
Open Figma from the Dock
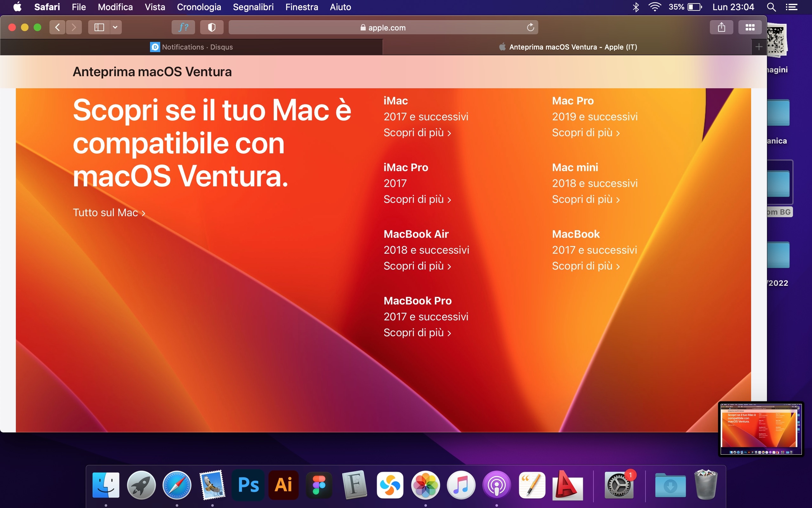click(x=319, y=485)
